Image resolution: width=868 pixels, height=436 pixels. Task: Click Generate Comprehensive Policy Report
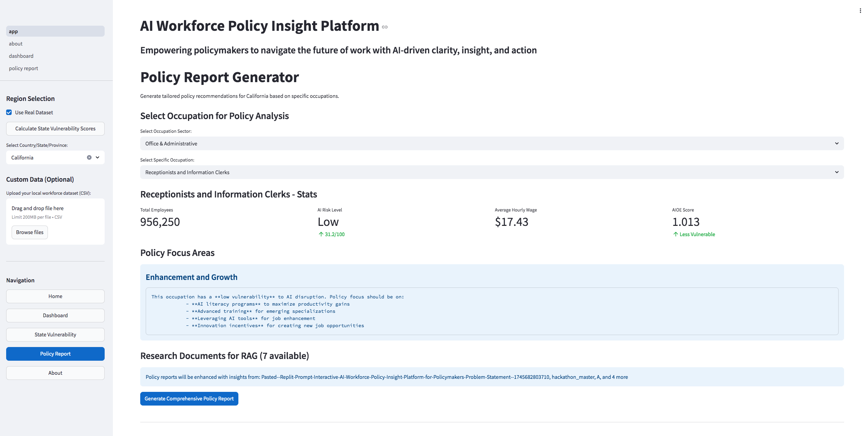pyautogui.click(x=189, y=399)
